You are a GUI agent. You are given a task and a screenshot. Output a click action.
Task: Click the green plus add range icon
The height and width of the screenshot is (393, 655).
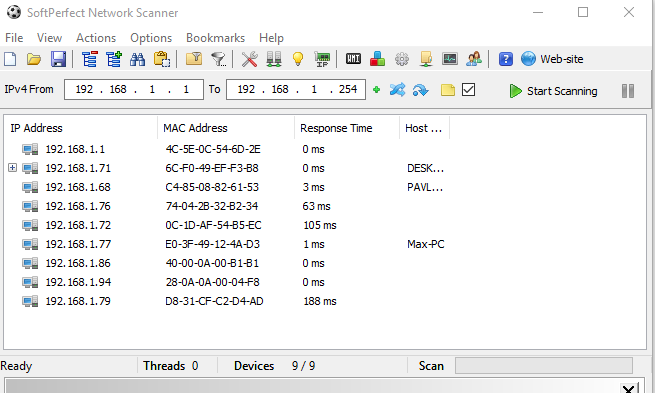click(x=376, y=90)
